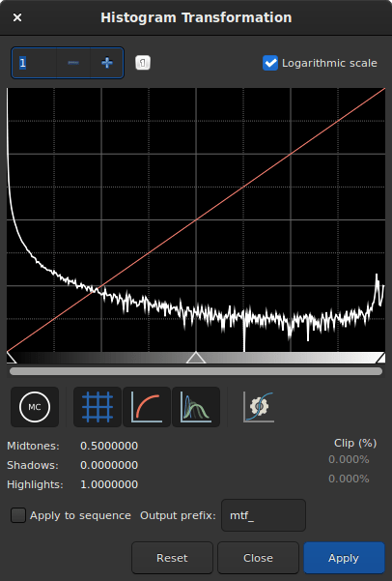Viewport: 392px width, 581px height.
Task: Increase zoom with the plus button
Action: click(x=107, y=63)
